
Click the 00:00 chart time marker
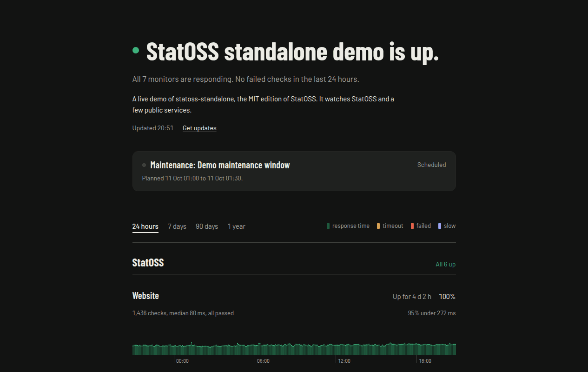click(182, 361)
